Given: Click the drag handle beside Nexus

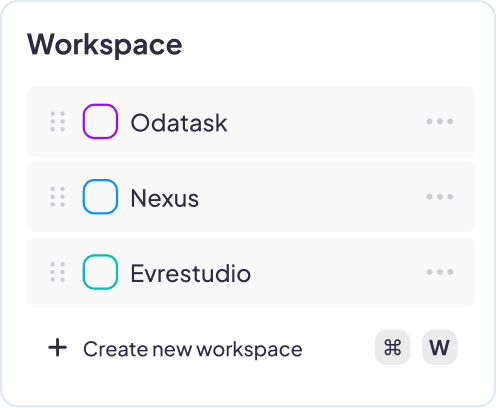Looking at the screenshot, I should point(57,197).
